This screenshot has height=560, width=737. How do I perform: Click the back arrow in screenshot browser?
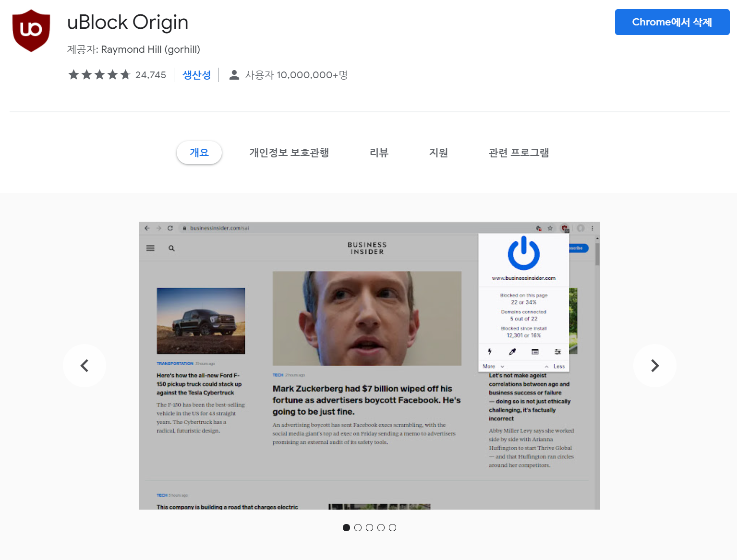(x=147, y=228)
